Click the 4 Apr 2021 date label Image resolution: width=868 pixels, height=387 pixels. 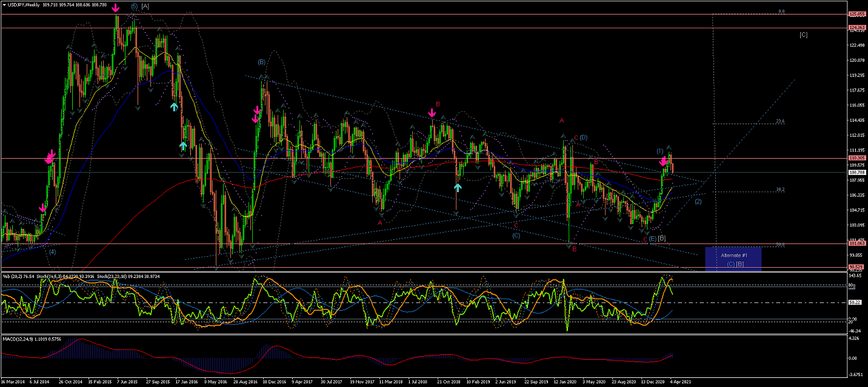pos(681,383)
